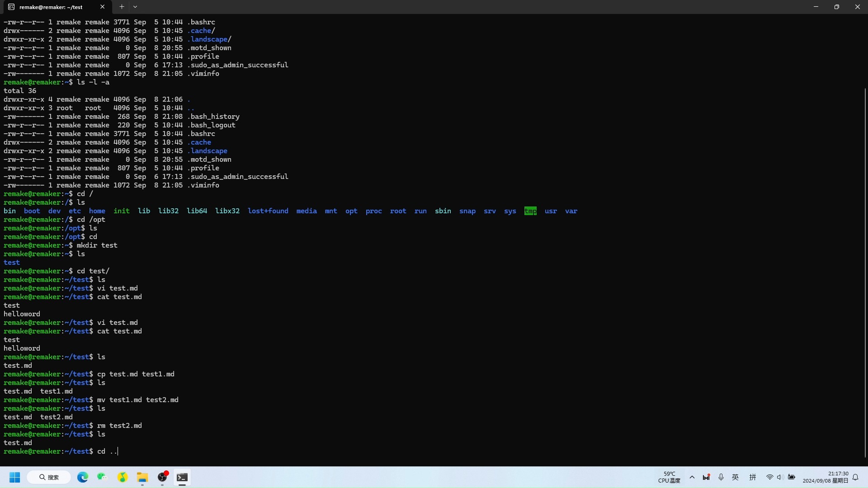Click the 'mv test1.md test2.md' command

(138, 400)
